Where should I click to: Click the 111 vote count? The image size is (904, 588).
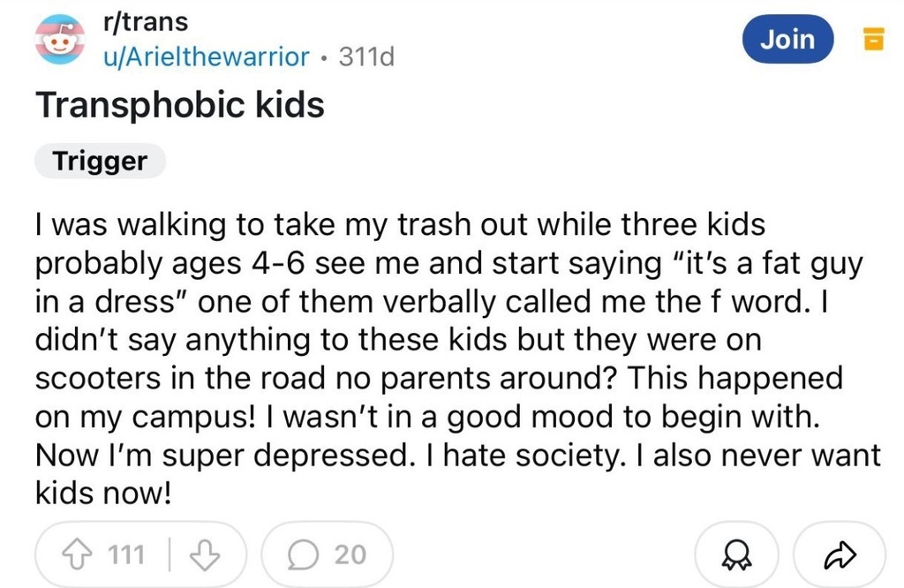click(x=126, y=554)
